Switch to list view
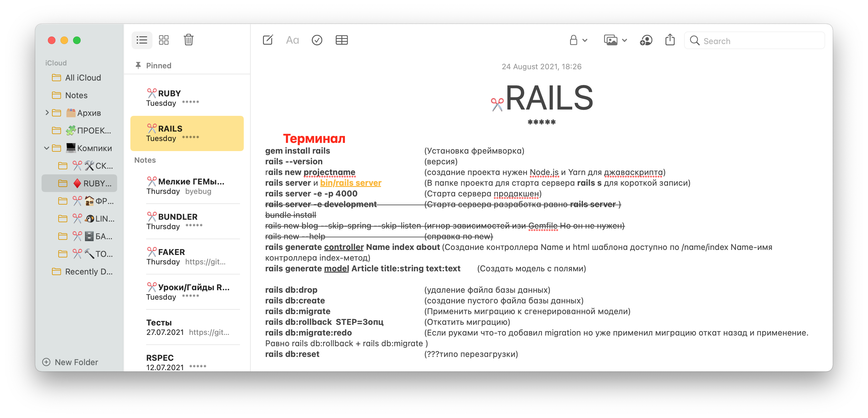The height and width of the screenshot is (418, 868). (142, 40)
